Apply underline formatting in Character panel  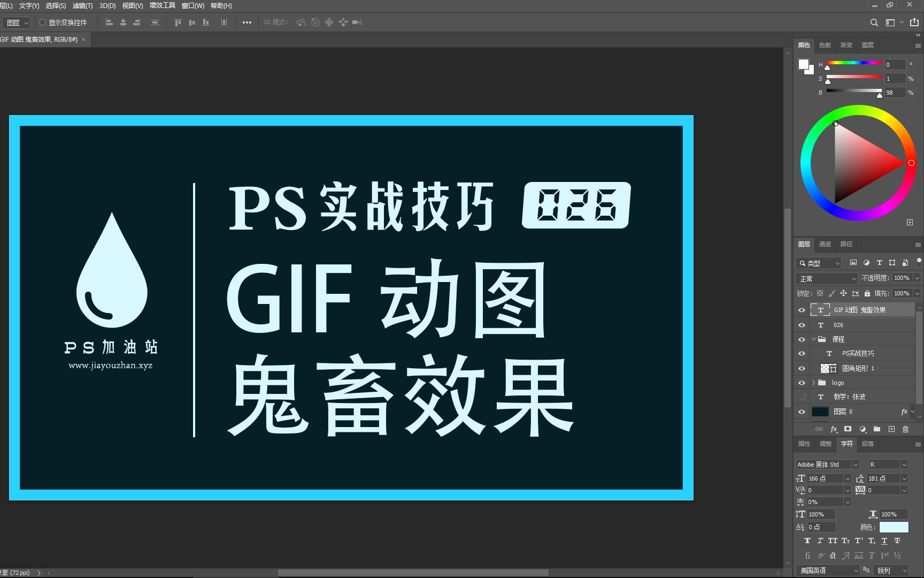click(884, 541)
